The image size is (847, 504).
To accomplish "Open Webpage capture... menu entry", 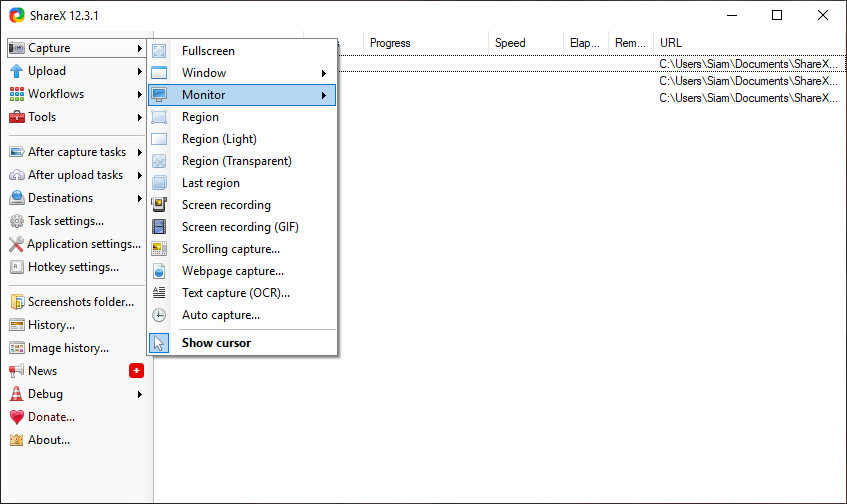I will pyautogui.click(x=243, y=271).
